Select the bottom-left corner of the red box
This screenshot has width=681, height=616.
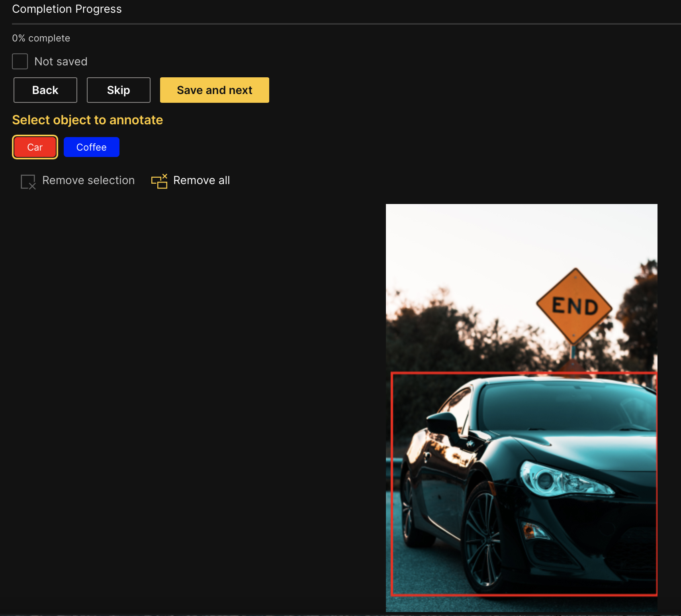pos(392,595)
